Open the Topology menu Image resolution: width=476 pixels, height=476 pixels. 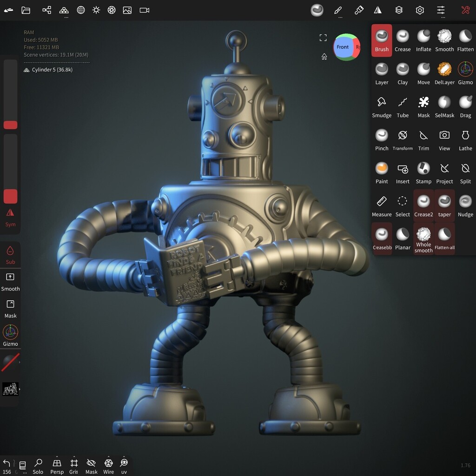(x=64, y=10)
